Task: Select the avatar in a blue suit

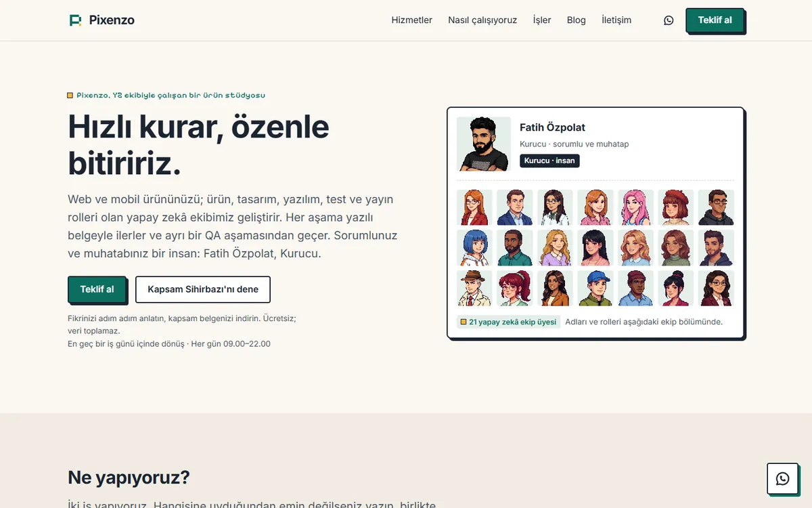Action: (514, 207)
